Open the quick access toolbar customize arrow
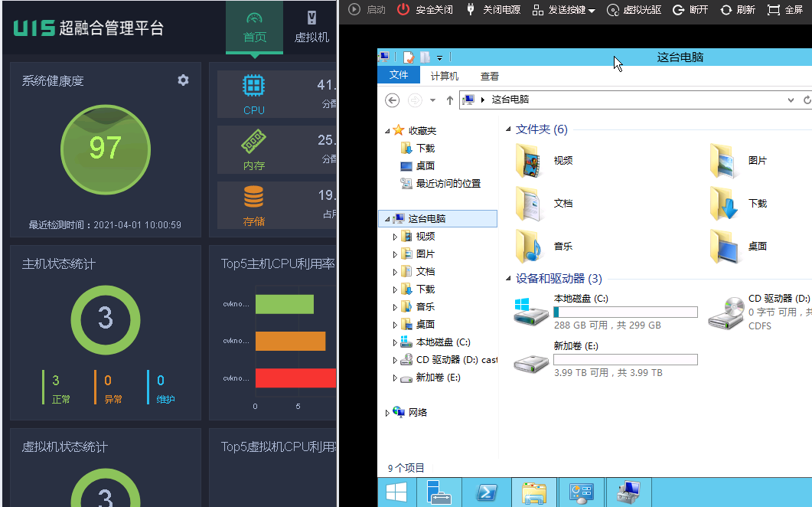The height and width of the screenshot is (507, 812). pos(439,58)
